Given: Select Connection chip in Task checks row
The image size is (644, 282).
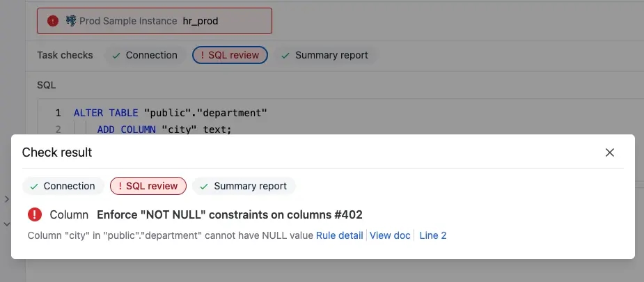Looking at the screenshot, I should [145, 55].
